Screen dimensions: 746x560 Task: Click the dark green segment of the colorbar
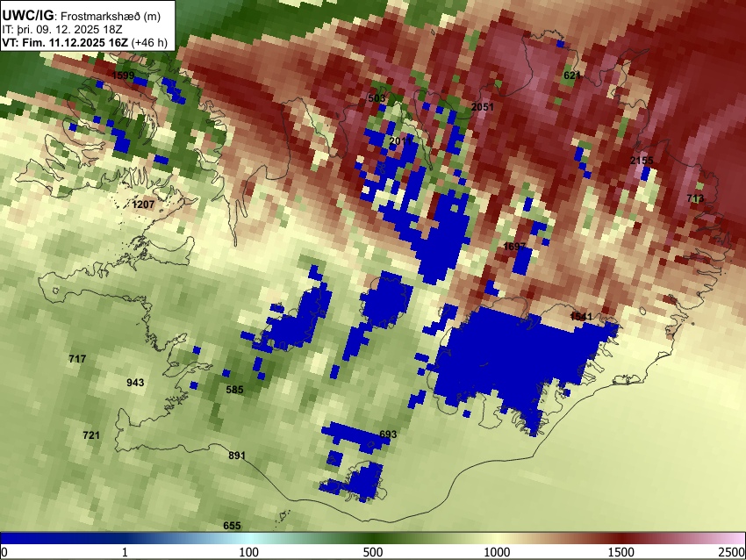click(x=373, y=539)
